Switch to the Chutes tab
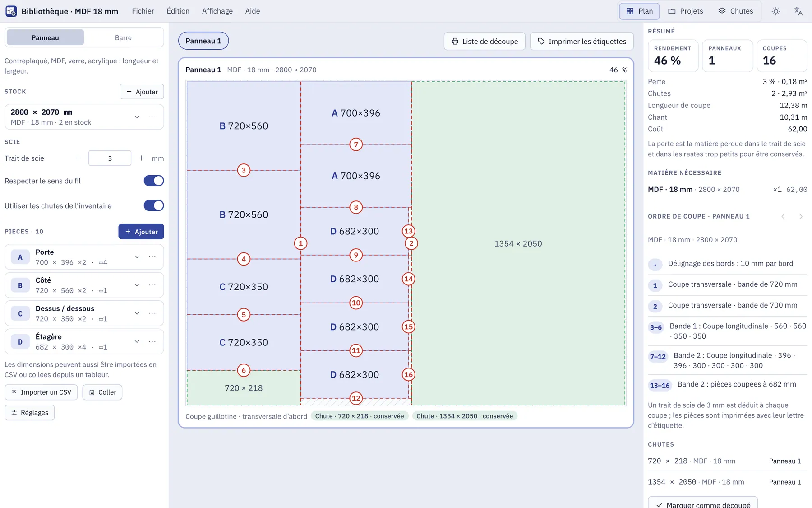The width and height of the screenshot is (812, 508). [736, 11]
